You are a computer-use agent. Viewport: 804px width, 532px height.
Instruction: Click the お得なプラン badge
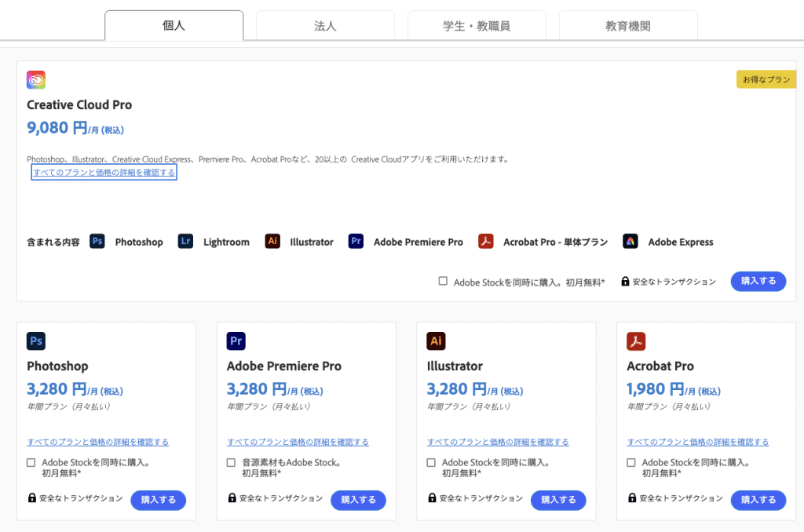point(766,79)
